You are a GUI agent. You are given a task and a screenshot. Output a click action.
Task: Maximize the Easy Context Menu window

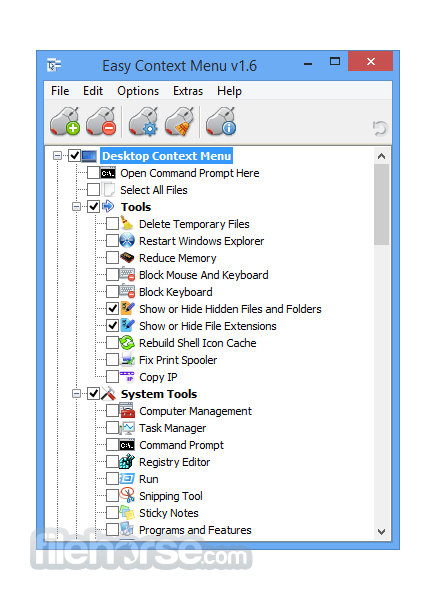[x=335, y=61]
